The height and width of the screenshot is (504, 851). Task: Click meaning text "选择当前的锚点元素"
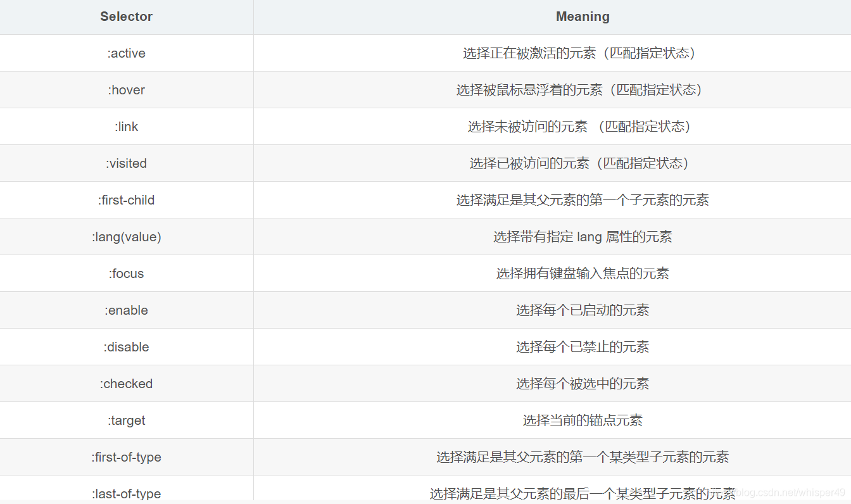click(x=583, y=420)
